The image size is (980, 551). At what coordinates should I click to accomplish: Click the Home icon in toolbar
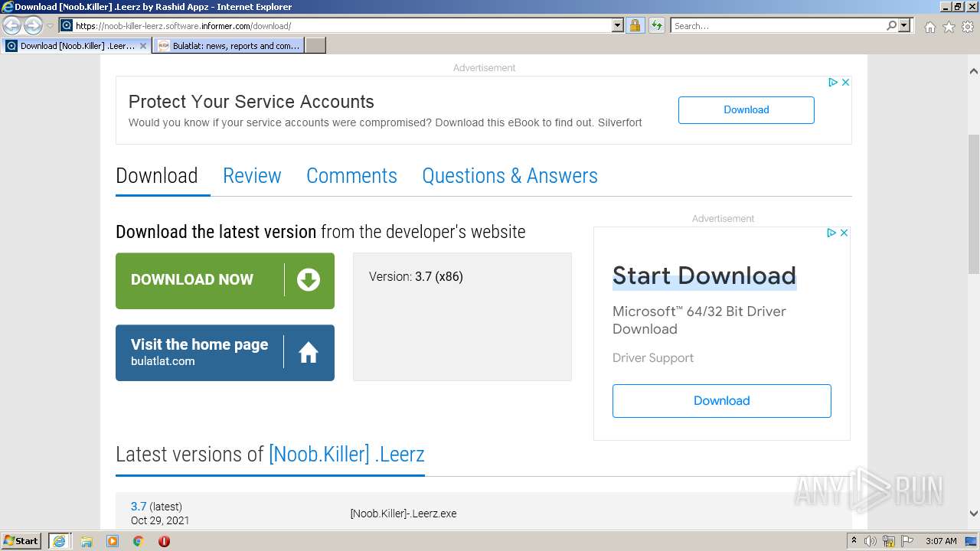pyautogui.click(x=929, y=27)
